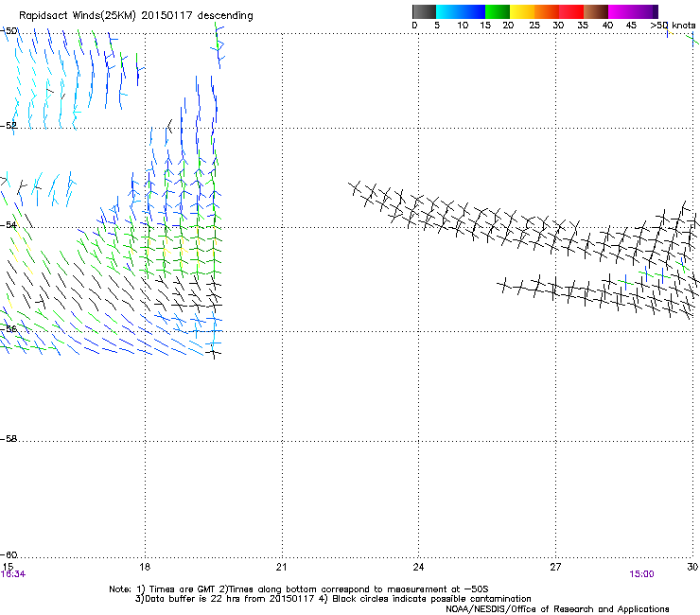The image size is (700, 615).
Task: Click the -58 latitude axis label
Action: tap(9, 439)
